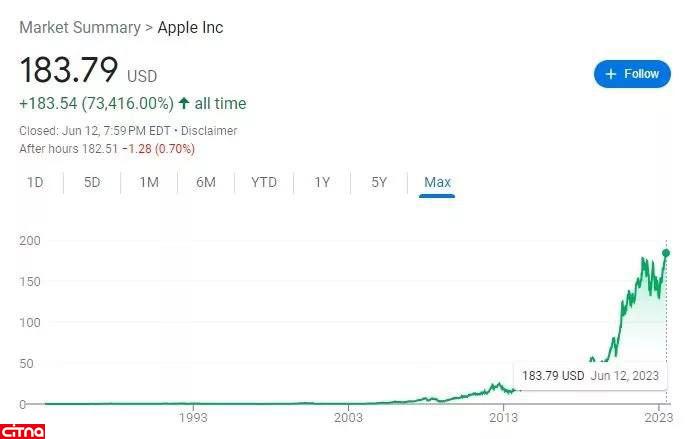Click the plus icon in Follow button
The image size is (695, 439).
611,74
